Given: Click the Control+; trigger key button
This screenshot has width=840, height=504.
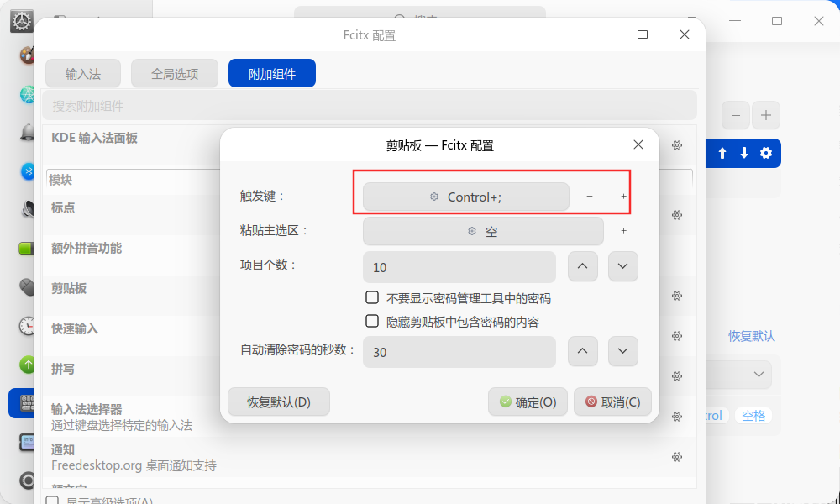Looking at the screenshot, I should click(x=466, y=197).
